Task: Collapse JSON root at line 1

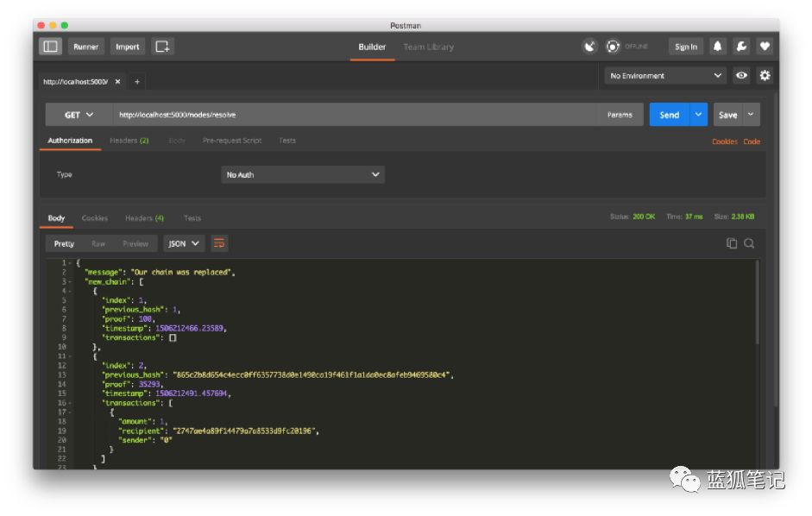Action: pyautogui.click(x=71, y=262)
